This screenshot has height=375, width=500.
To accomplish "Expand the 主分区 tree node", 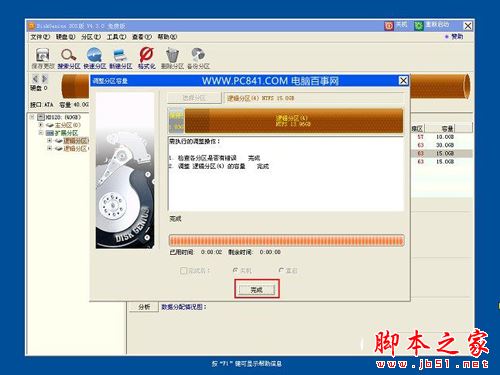I will [x=41, y=125].
